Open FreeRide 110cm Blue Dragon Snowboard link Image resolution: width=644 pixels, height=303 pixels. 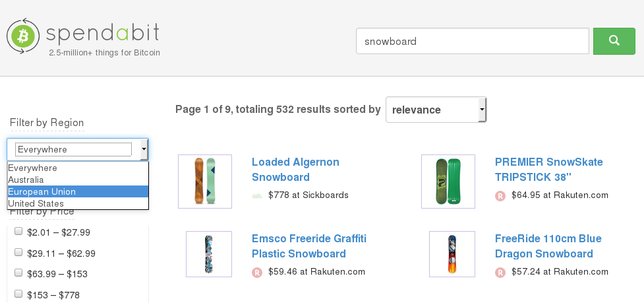(x=548, y=246)
